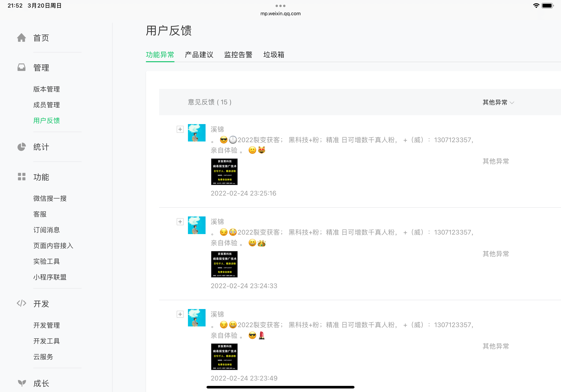Click the 统计 pie chart icon

22,147
